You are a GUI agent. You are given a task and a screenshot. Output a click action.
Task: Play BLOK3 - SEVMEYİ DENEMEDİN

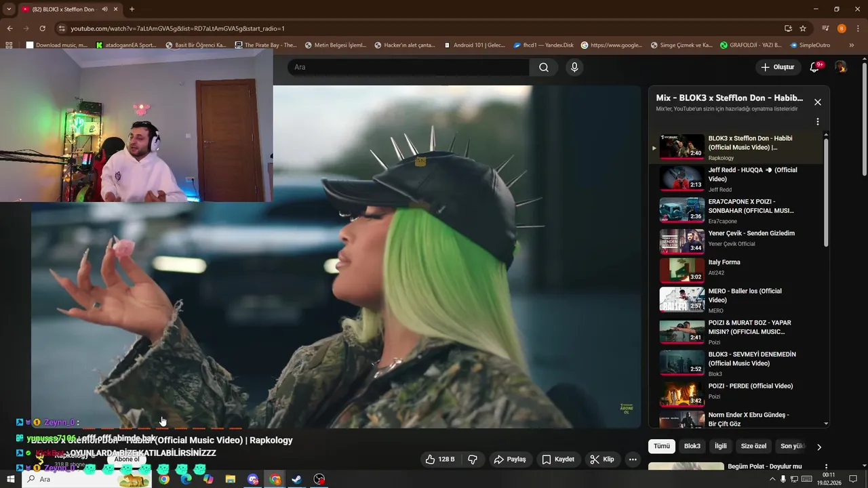(738, 363)
